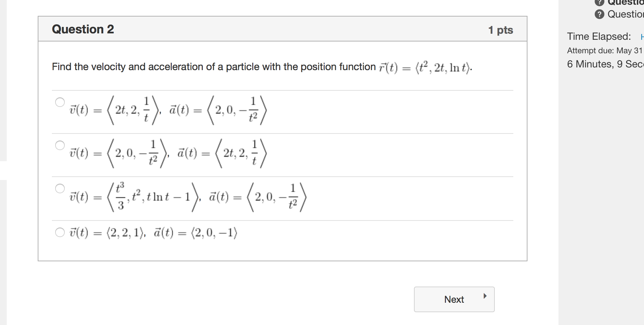Screen dimensions: 644x325
Task: Click the Next button
Action: coord(454,299)
